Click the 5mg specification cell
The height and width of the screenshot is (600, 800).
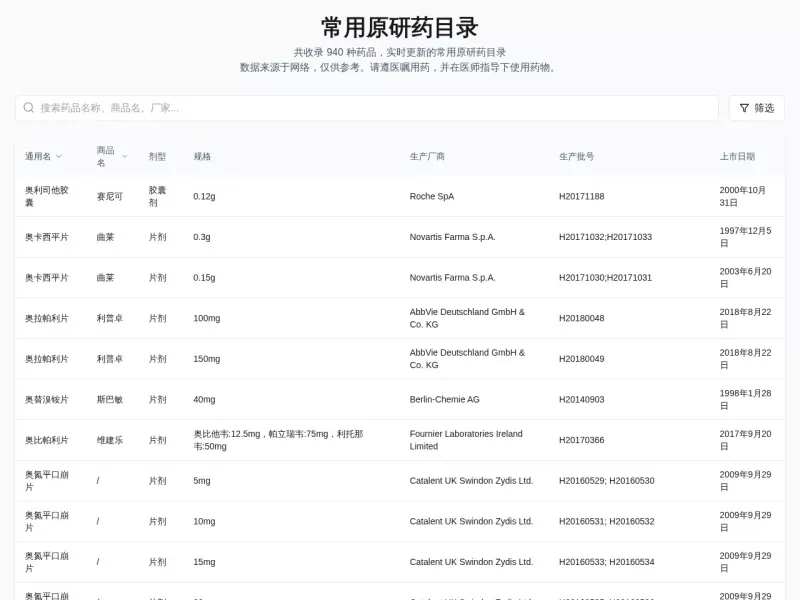pos(202,481)
